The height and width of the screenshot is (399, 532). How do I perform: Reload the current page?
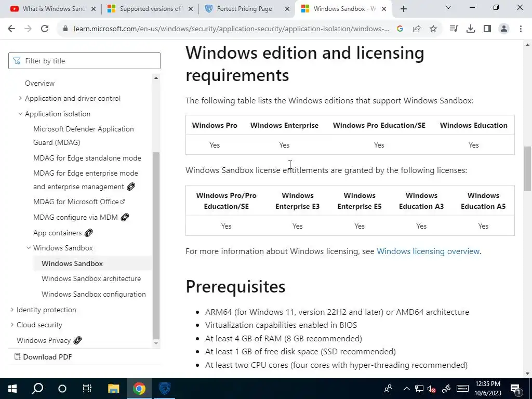45,29
